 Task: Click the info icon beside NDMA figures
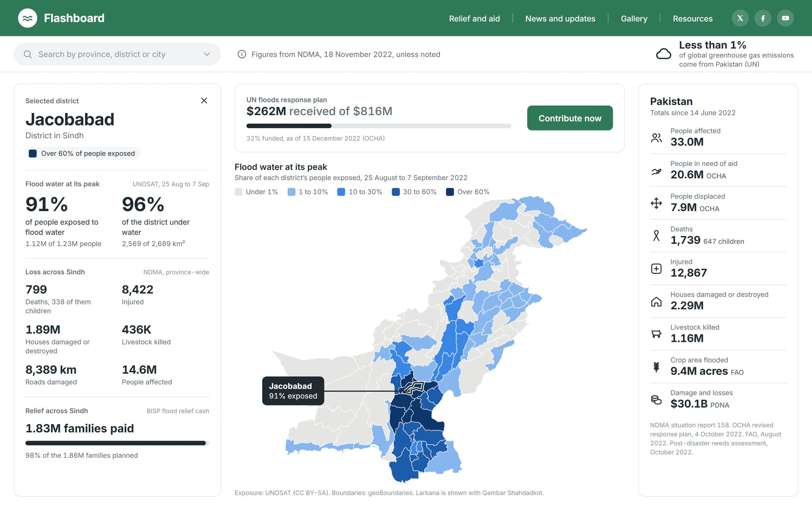242,54
